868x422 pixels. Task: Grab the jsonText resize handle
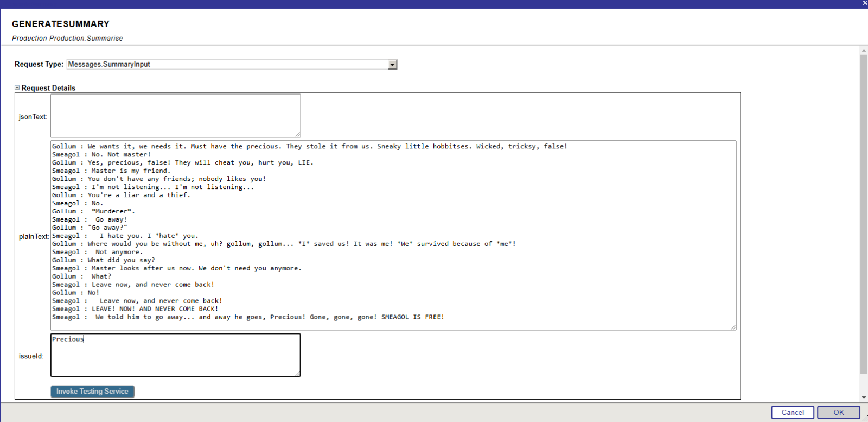[x=298, y=134]
